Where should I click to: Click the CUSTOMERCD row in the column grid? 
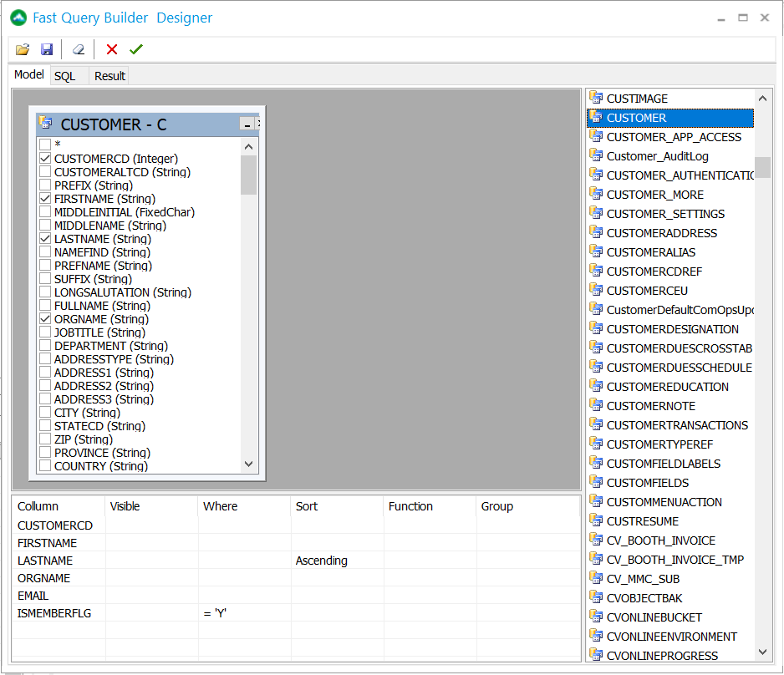pos(295,525)
